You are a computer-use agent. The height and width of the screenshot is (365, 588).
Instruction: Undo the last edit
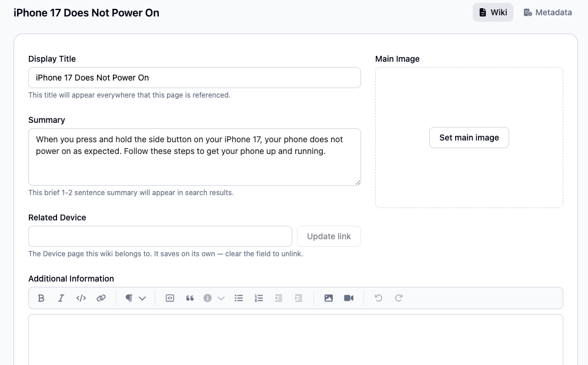coord(378,298)
